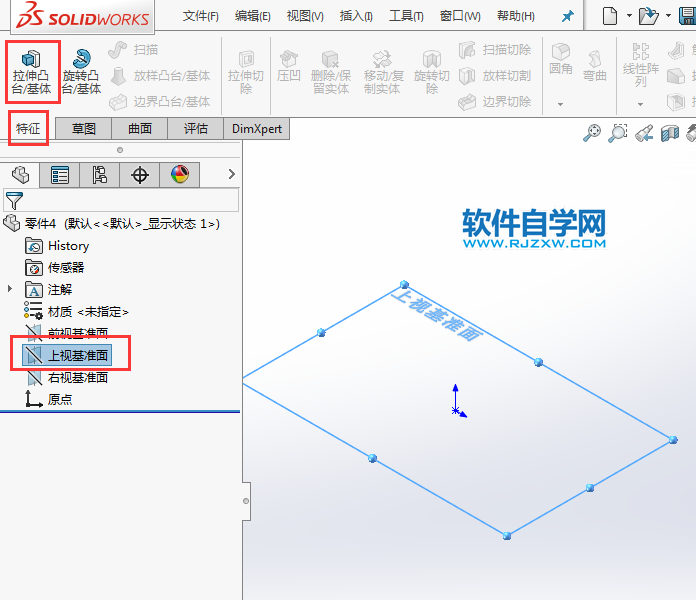Open the DisplayManager color sphere tab

tap(180, 175)
